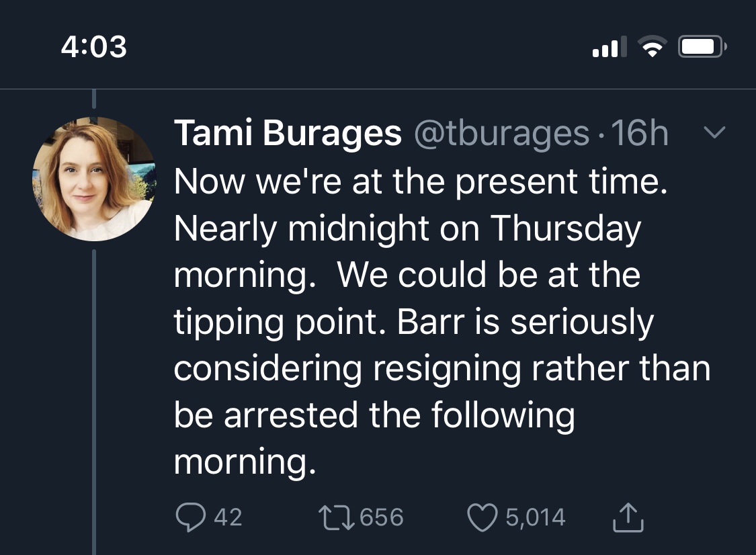Like the tweet with the heart icon

481,517
